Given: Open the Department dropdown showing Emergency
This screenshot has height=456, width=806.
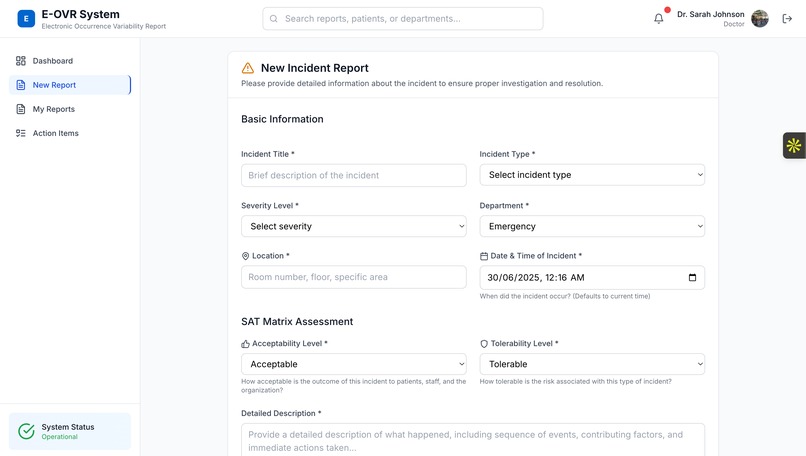Looking at the screenshot, I should click(592, 226).
